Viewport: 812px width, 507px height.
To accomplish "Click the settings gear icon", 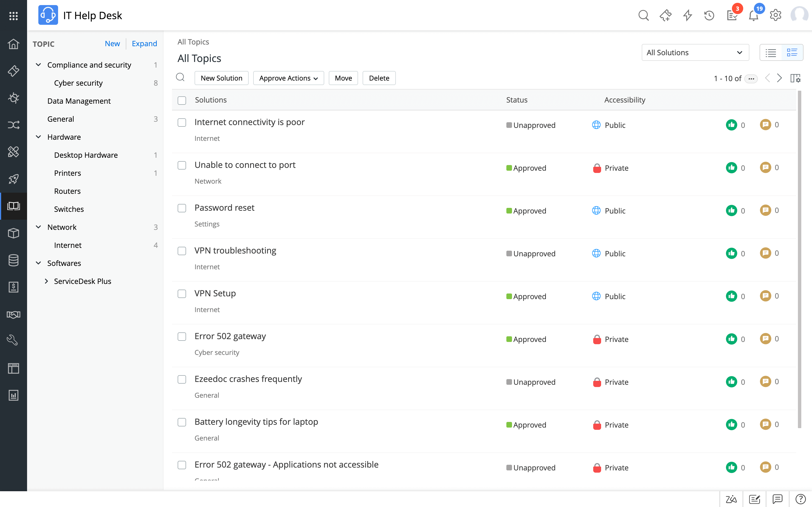I will point(775,15).
